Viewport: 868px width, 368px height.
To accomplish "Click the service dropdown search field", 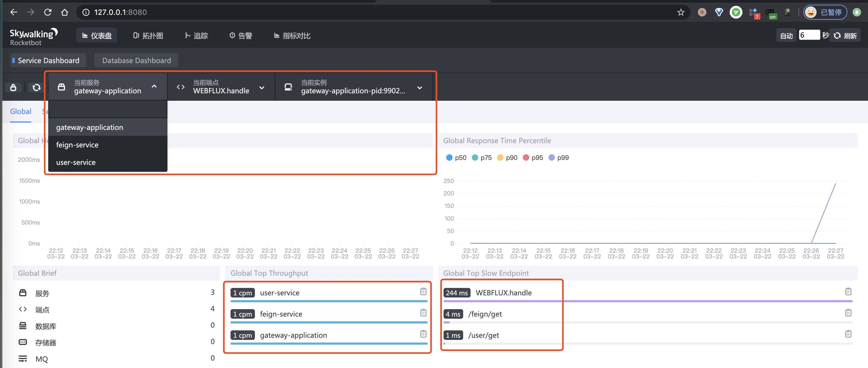I will [108, 109].
